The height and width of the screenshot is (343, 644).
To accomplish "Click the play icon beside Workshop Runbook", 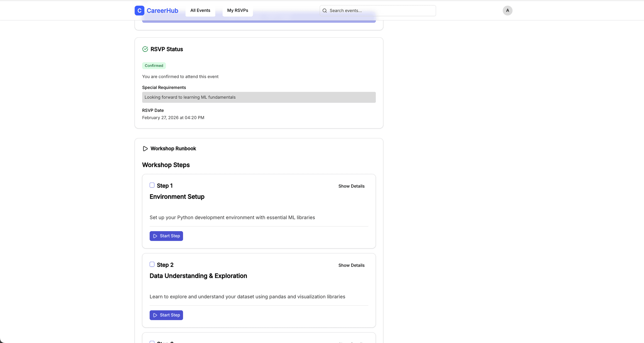I will 145,149.
